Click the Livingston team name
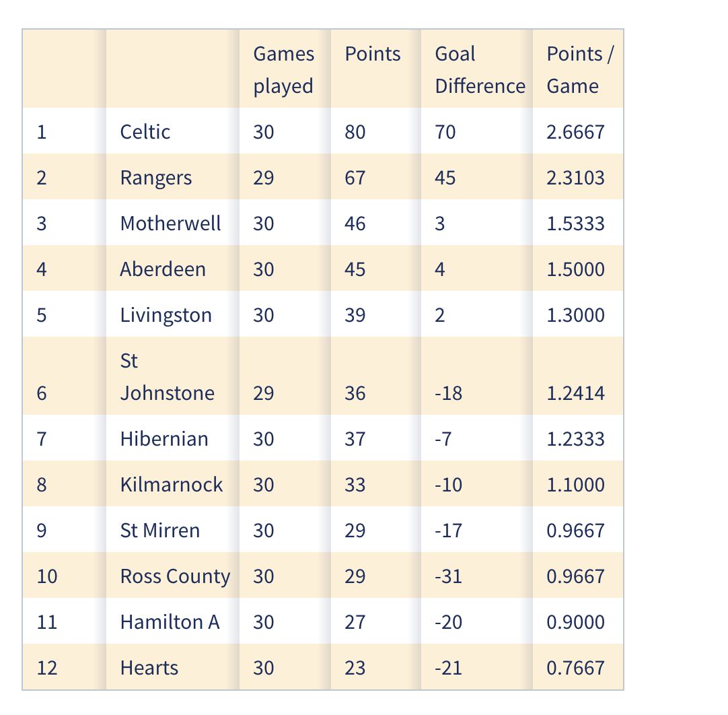This screenshot has height=715, width=728. pyautogui.click(x=166, y=315)
